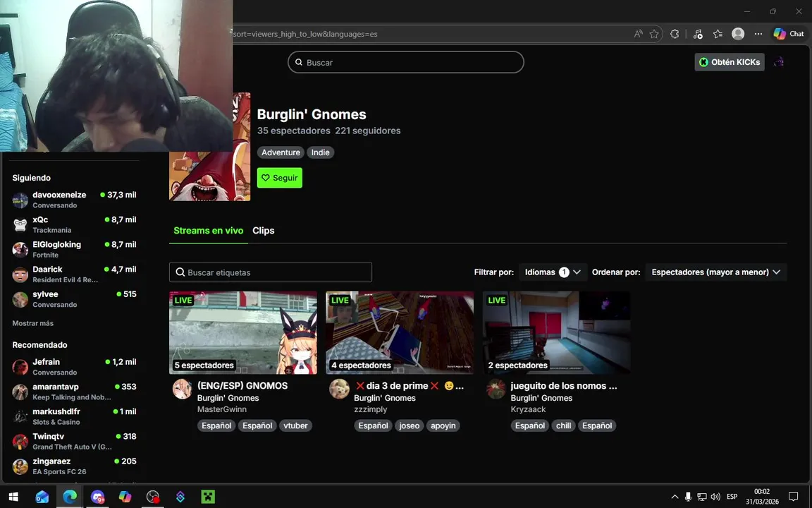Image resolution: width=812 pixels, height=508 pixels.
Task: Open sylvee channel in sidebar
Action: [75, 299]
